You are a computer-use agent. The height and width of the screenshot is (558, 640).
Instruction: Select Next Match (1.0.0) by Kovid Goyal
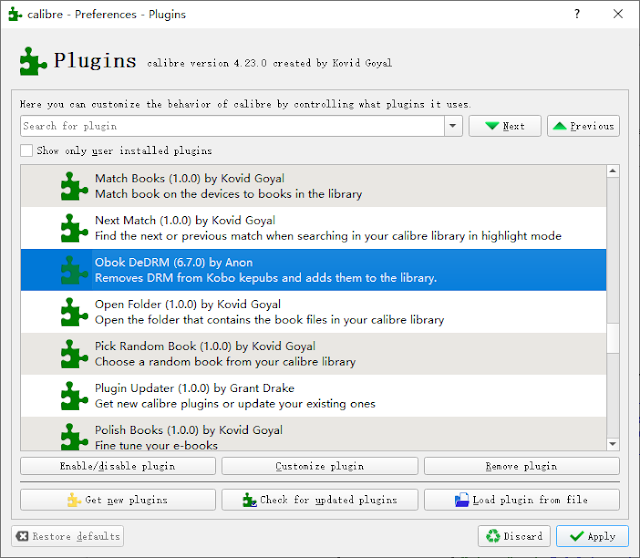point(313,228)
